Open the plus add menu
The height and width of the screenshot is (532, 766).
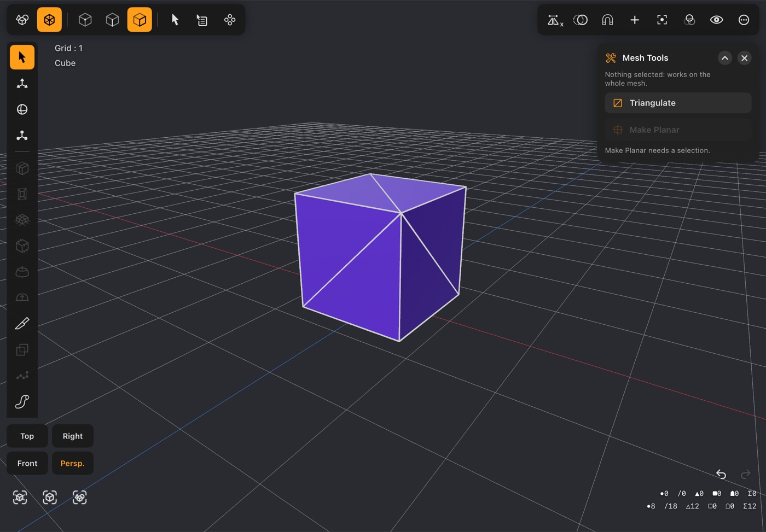point(635,20)
